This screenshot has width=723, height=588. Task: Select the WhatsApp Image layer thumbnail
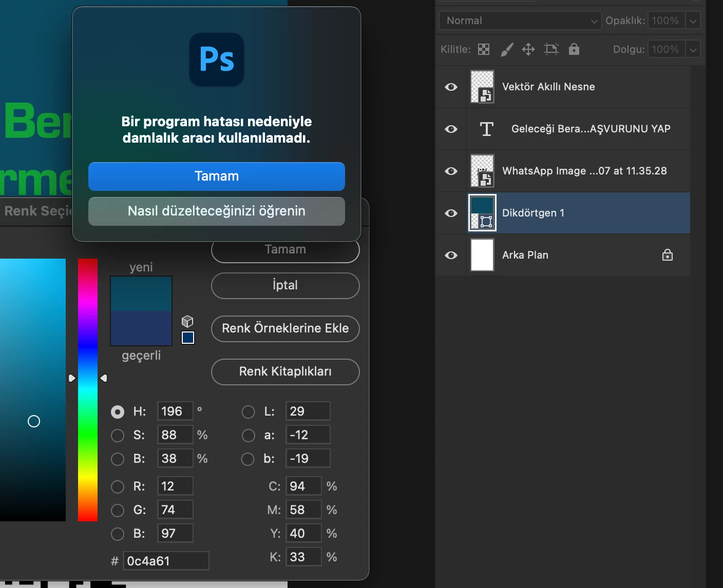pyautogui.click(x=483, y=171)
